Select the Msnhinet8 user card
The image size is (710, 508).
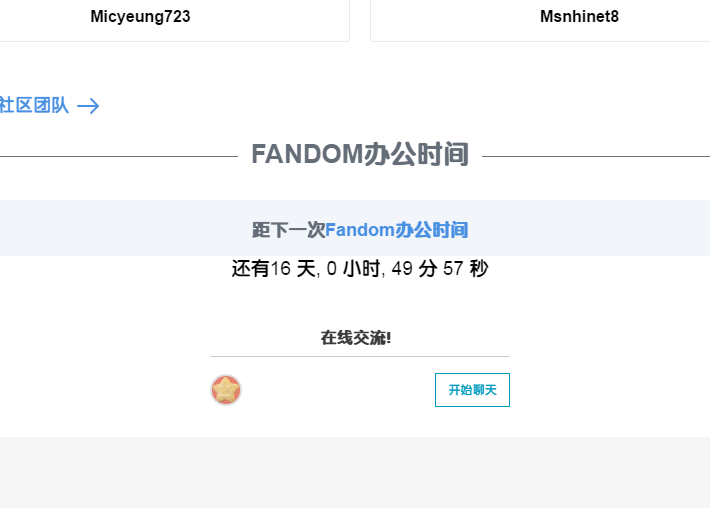[540, 18]
